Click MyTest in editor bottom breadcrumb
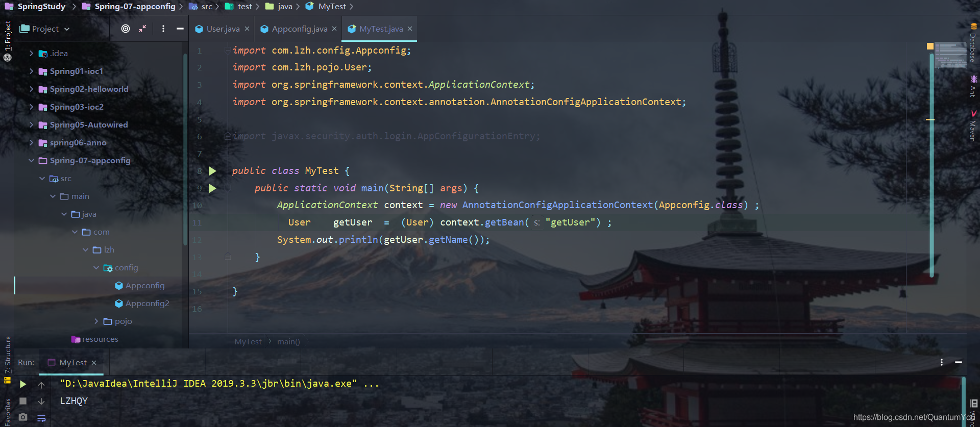The height and width of the screenshot is (427, 980). (x=248, y=341)
